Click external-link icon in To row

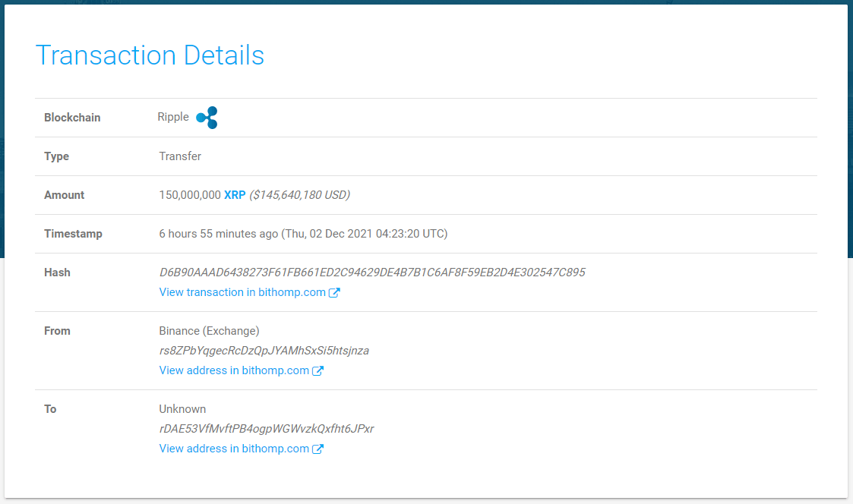pyautogui.click(x=318, y=449)
